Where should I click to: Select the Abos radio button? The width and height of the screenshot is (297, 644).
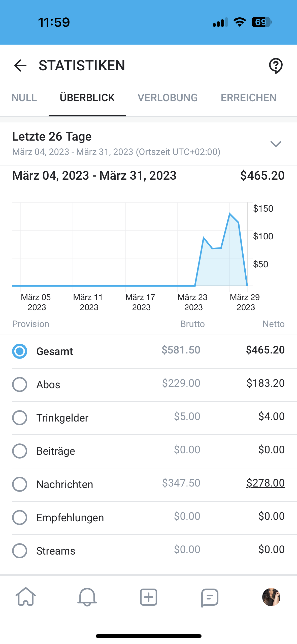(x=20, y=384)
